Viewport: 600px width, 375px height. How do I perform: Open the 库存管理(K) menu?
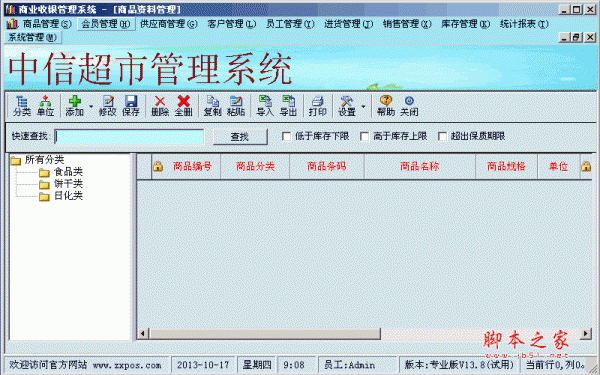click(x=466, y=24)
